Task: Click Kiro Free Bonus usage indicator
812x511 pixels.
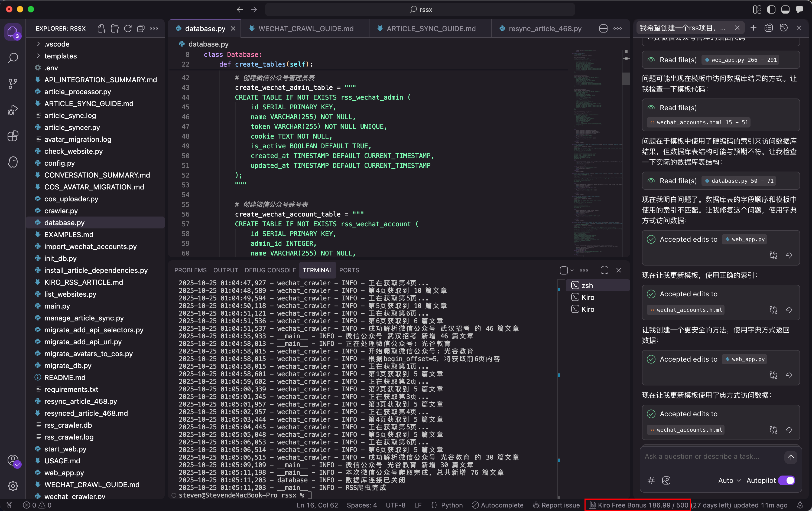Action: pos(638,505)
